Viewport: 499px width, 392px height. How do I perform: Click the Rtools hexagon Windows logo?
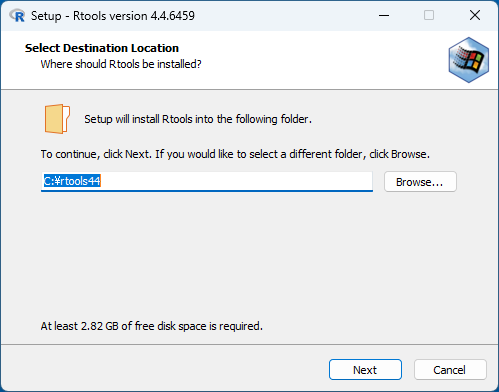point(469,60)
